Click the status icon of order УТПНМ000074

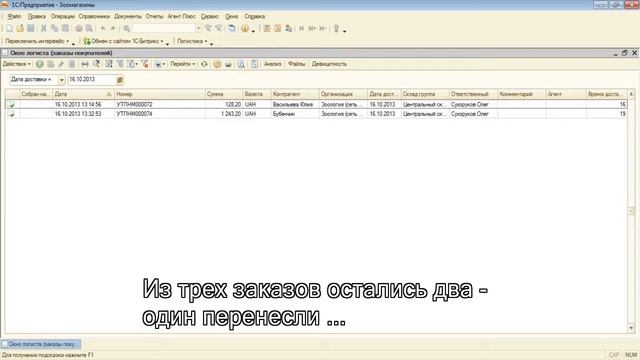[11, 114]
